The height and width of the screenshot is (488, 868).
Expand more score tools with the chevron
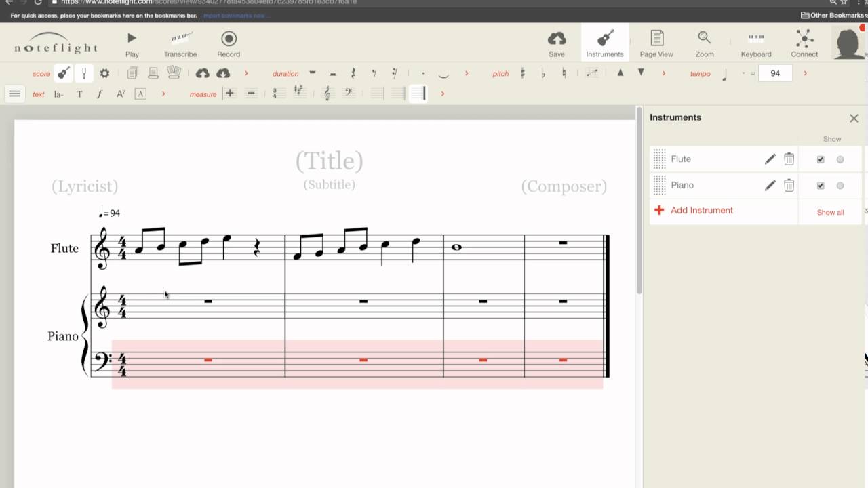(246, 73)
